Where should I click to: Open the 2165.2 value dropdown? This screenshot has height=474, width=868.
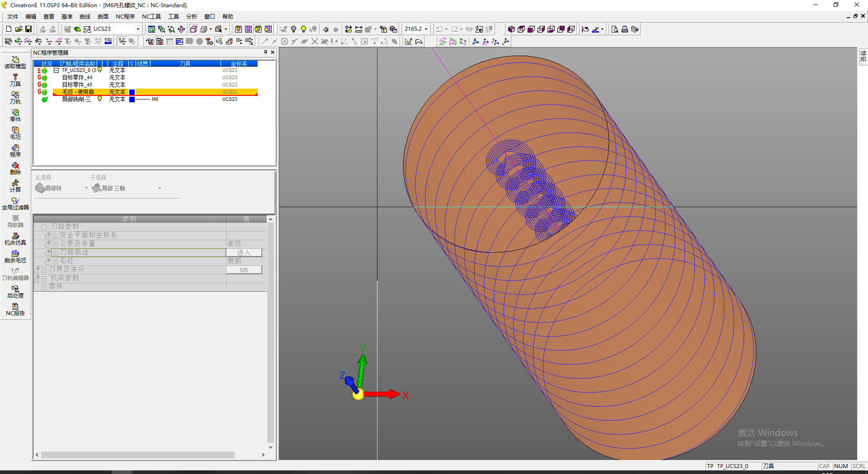click(x=426, y=29)
